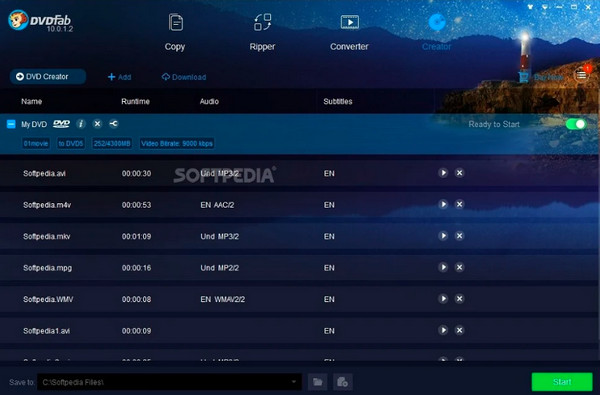
Task: Open the DVD Creator mode switcher
Action: pos(48,77)
